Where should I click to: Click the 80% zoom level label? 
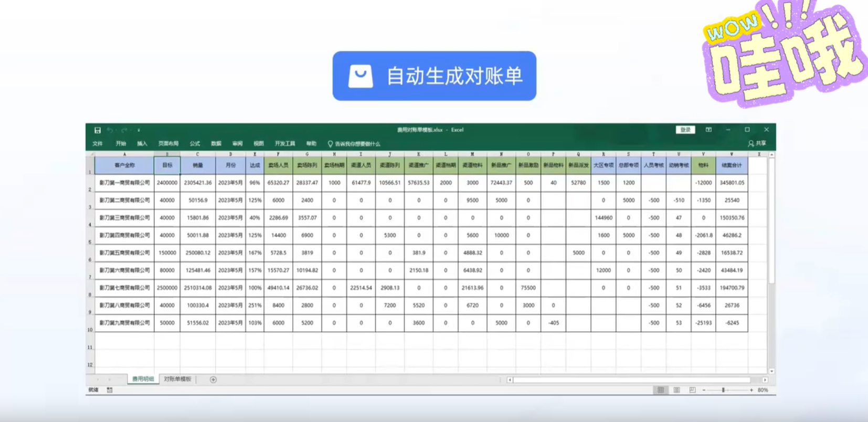point(763,390)
